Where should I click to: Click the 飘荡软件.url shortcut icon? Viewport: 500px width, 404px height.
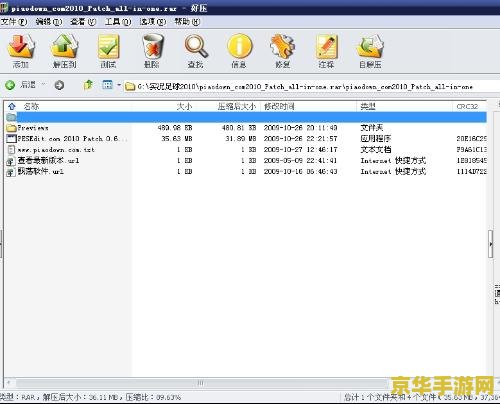(x=11, y=172)
